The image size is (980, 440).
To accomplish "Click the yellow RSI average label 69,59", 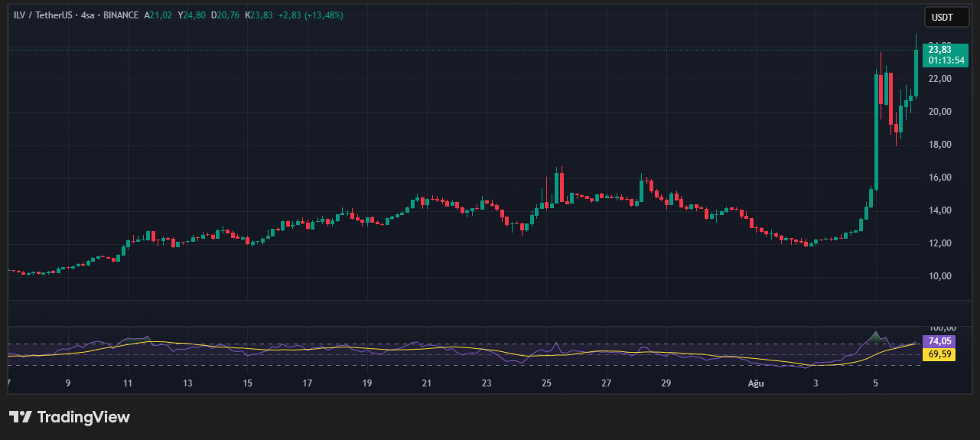I will (938, 354).
